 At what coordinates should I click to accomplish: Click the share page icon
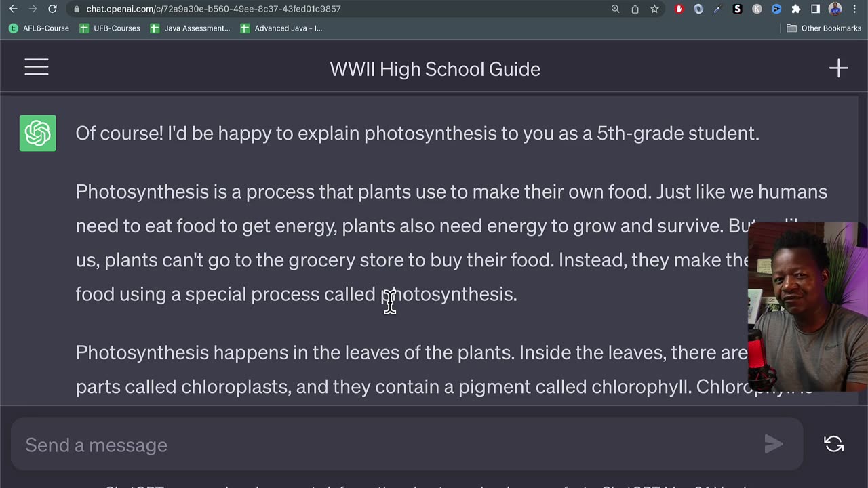[x=635, y=9]
